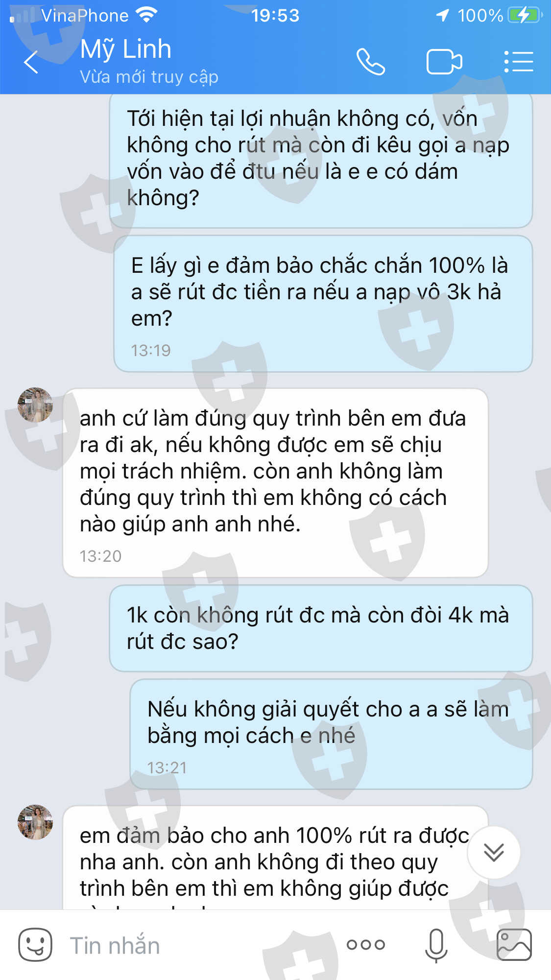The width and height of the screenshot is (551, 980).
Task: Open Mỹ Linh's profile from header name
Action: coord(126,49)
